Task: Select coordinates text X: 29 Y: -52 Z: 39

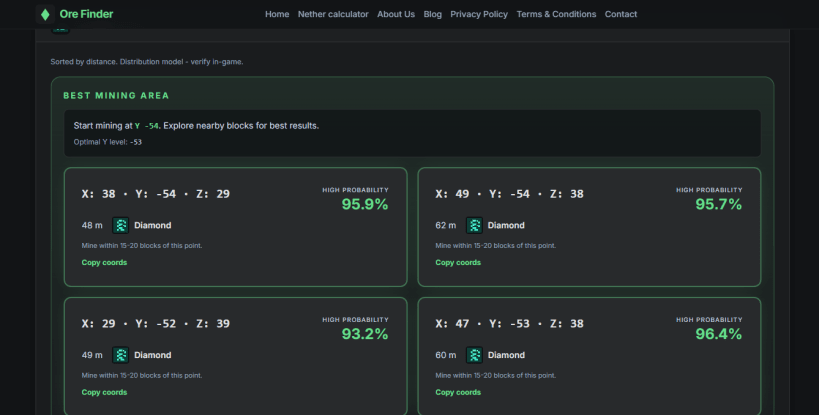Action: click(156, 324)
